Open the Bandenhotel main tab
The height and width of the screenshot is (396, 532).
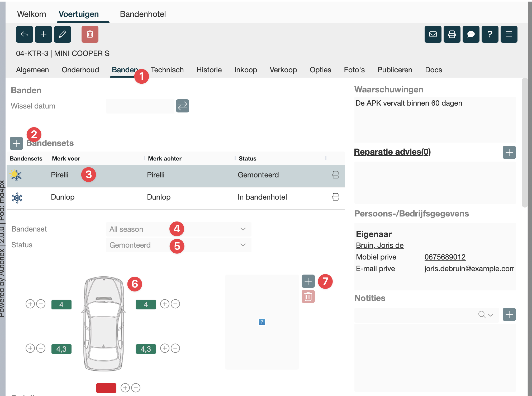(143, 14)
